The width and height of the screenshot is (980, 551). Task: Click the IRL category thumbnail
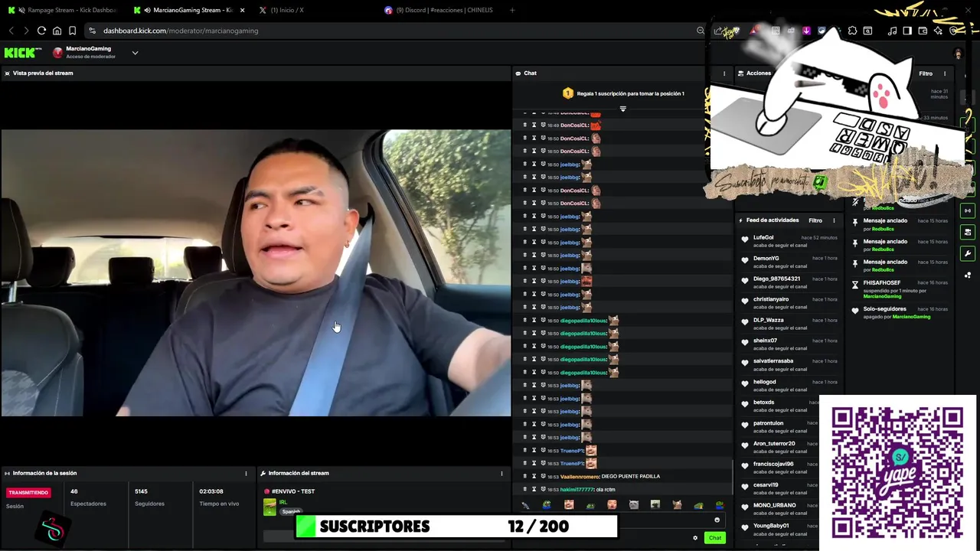269,507
